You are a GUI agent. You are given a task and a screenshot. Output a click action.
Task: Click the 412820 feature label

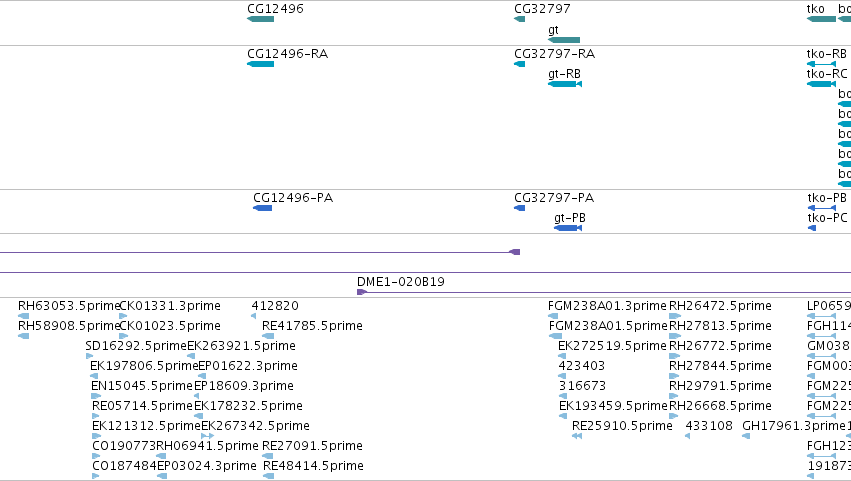275,306
